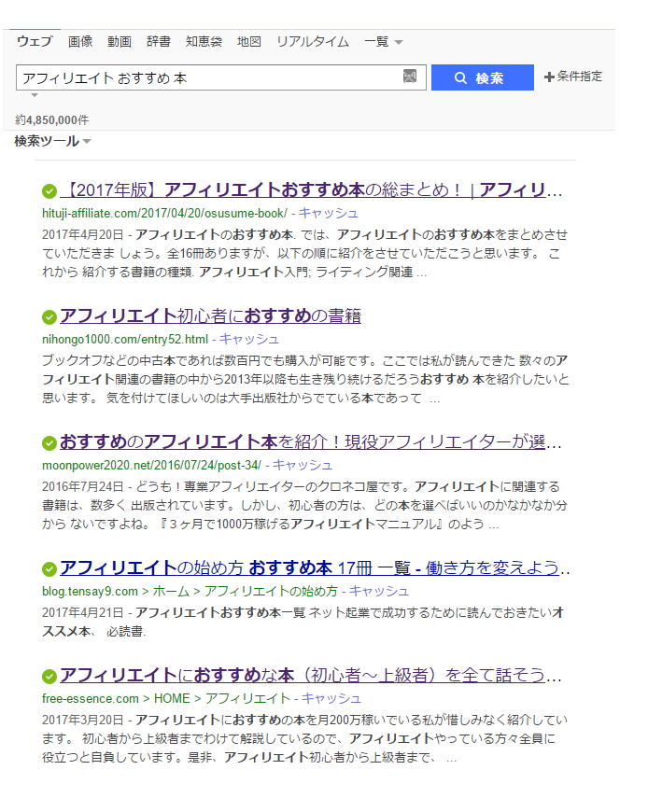Open おすすめのアフィリエイト本を紹介 result

pyautogui.click(x=311, y=442)
